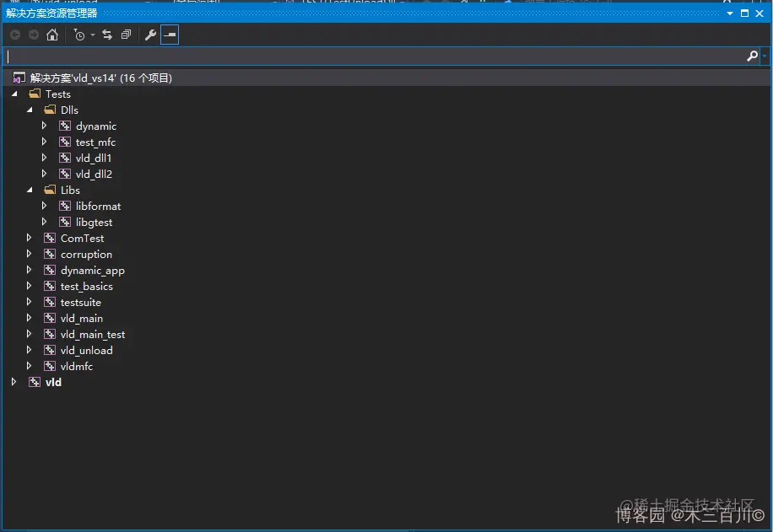Expand the vldmfc project
773x532 pixels.
29,366
